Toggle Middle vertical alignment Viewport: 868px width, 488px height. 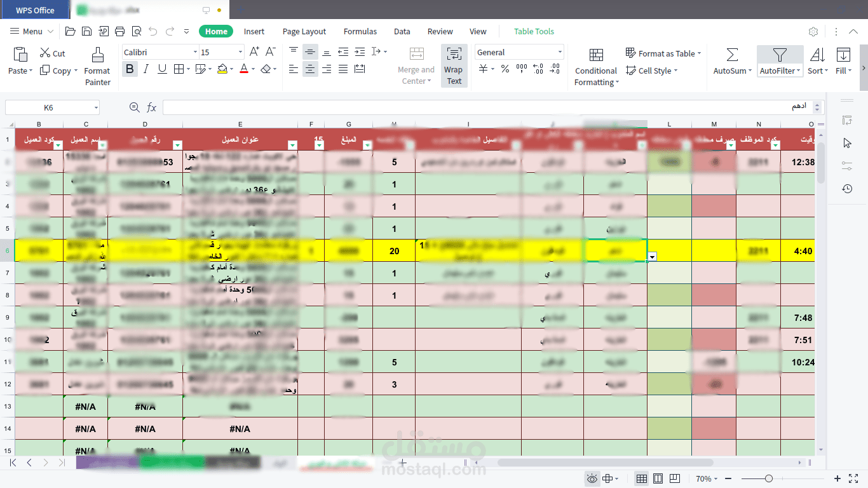point(309,51)
